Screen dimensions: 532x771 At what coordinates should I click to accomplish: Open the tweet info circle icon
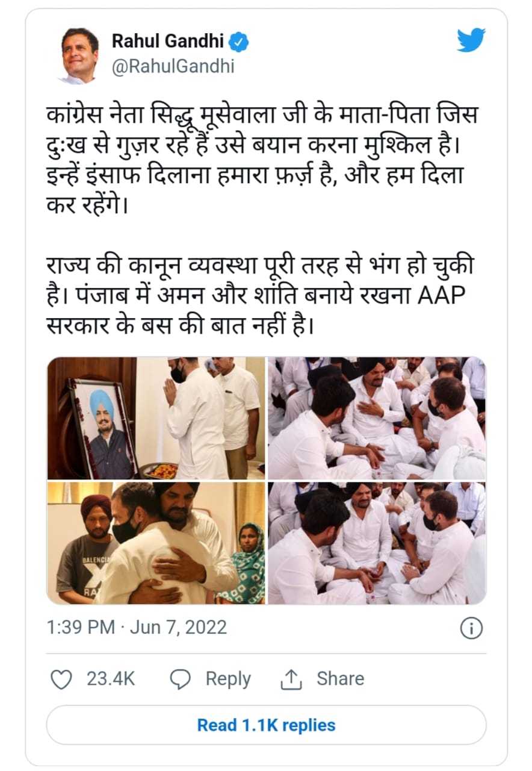click(471, 628)
